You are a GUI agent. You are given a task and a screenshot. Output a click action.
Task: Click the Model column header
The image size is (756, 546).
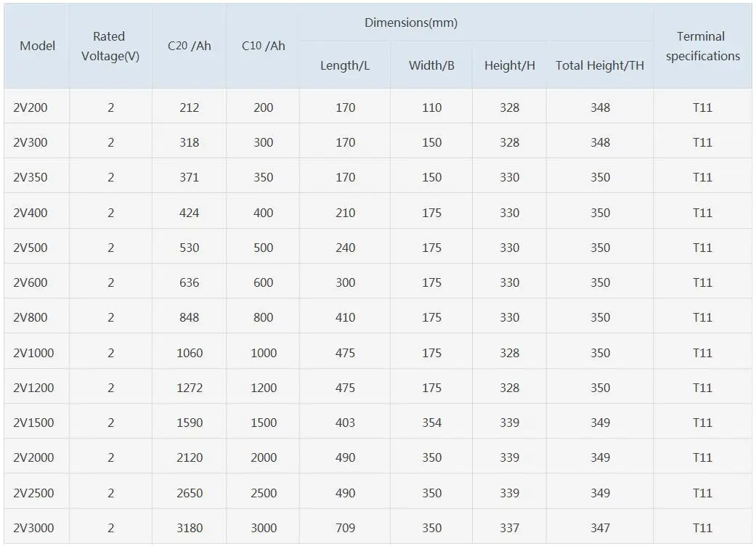point(38,46)
